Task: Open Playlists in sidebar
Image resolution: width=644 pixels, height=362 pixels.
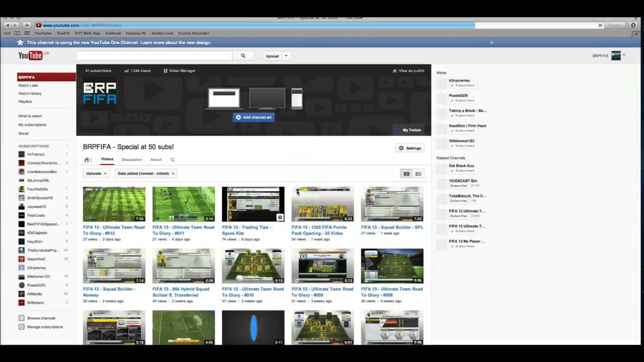Action: 25,102
